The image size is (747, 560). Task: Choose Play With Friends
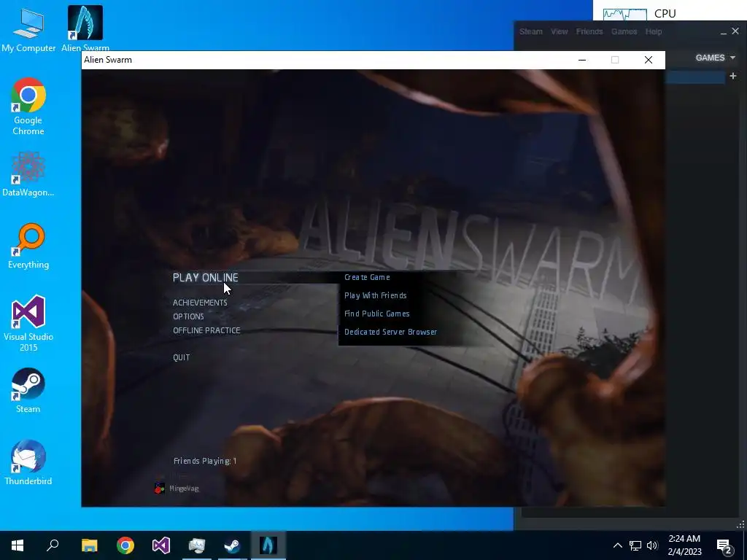[x=376, y=295]
